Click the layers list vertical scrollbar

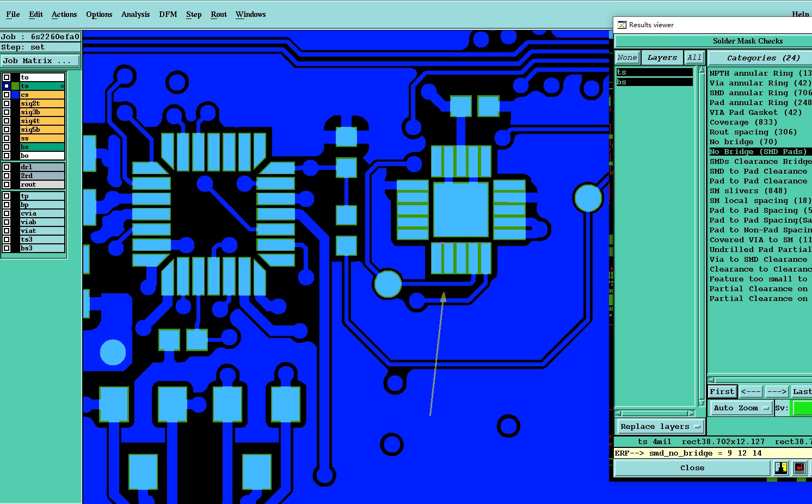pos(702,237)
